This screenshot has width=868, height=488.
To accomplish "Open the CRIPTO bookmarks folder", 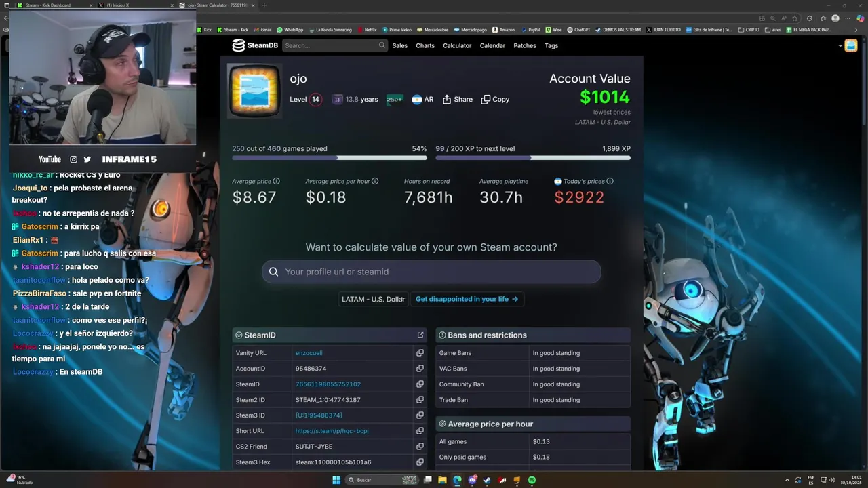I will (x=749, y=30).
